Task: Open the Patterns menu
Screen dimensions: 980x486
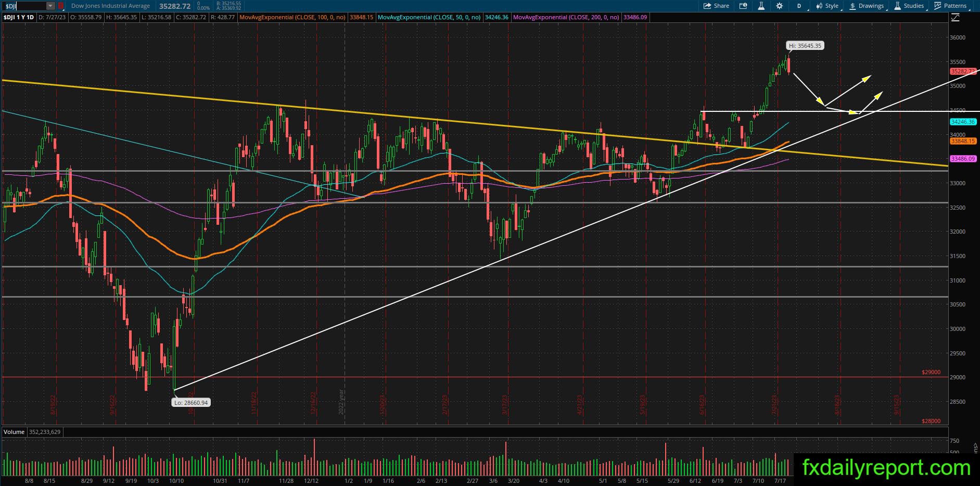Action: (x=950, y=6)
